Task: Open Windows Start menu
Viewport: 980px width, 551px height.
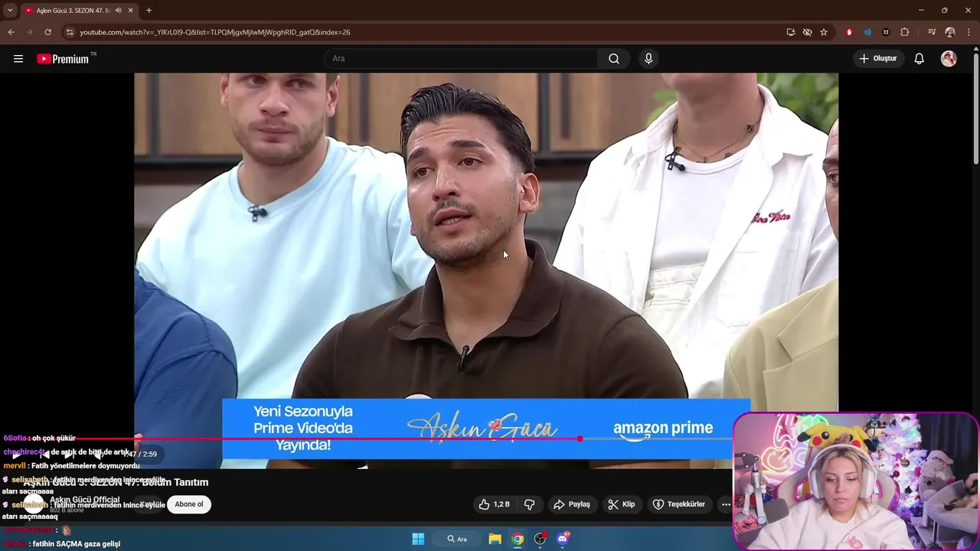Action: pos(418,539)
